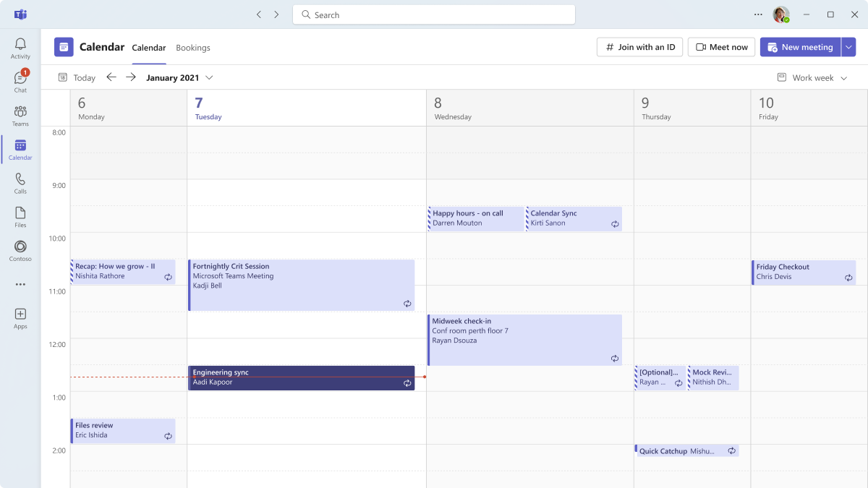Open Calendar Sync event by Kirti Sanon
868x488 pixels.
(x=574, y=218)
